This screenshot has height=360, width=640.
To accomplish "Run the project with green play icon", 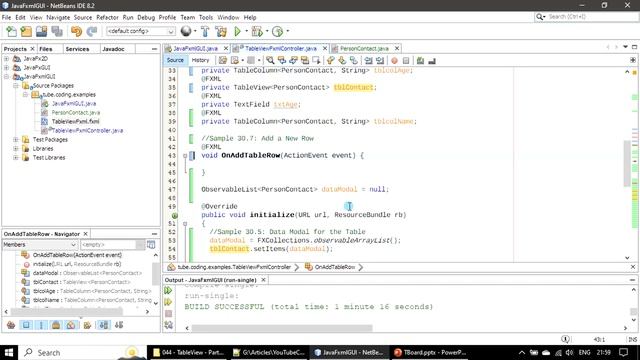I will (x=238, y=31).
